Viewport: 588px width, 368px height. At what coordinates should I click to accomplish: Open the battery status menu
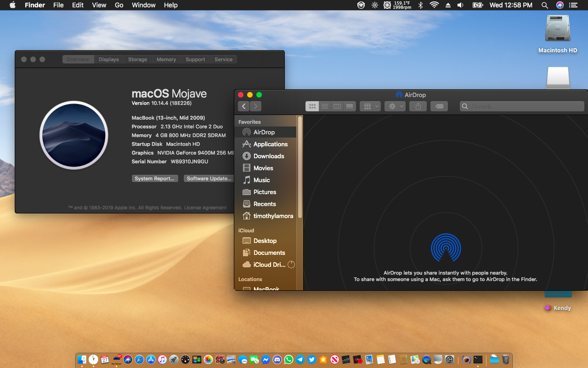tap(478, 5)
